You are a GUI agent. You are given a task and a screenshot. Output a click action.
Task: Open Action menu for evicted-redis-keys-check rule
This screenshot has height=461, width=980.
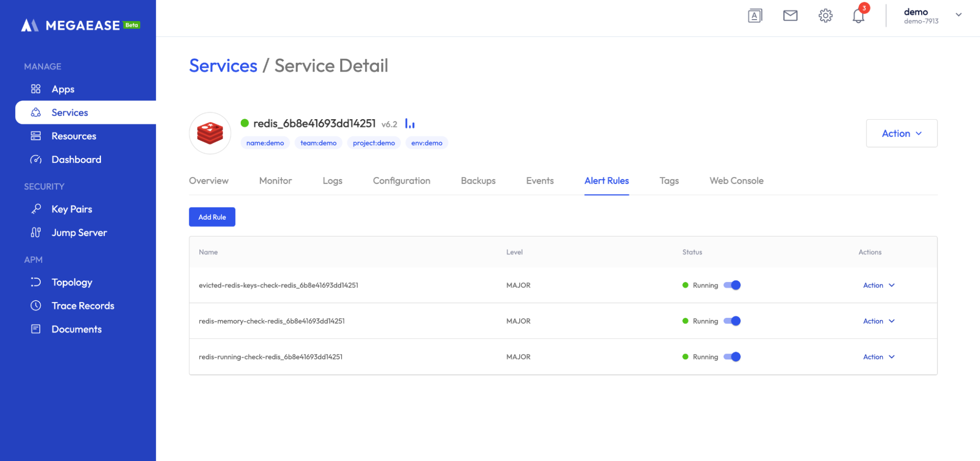(x=879, y=285)
